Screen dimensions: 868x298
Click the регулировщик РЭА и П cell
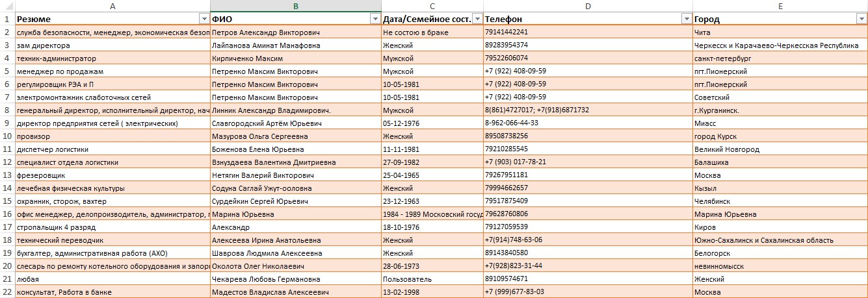(x=112, y=84)
